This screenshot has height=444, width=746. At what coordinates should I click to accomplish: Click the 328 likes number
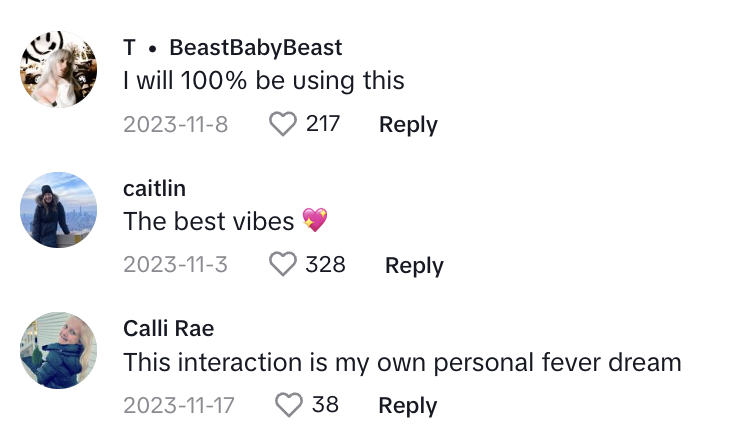pos(326,264)
